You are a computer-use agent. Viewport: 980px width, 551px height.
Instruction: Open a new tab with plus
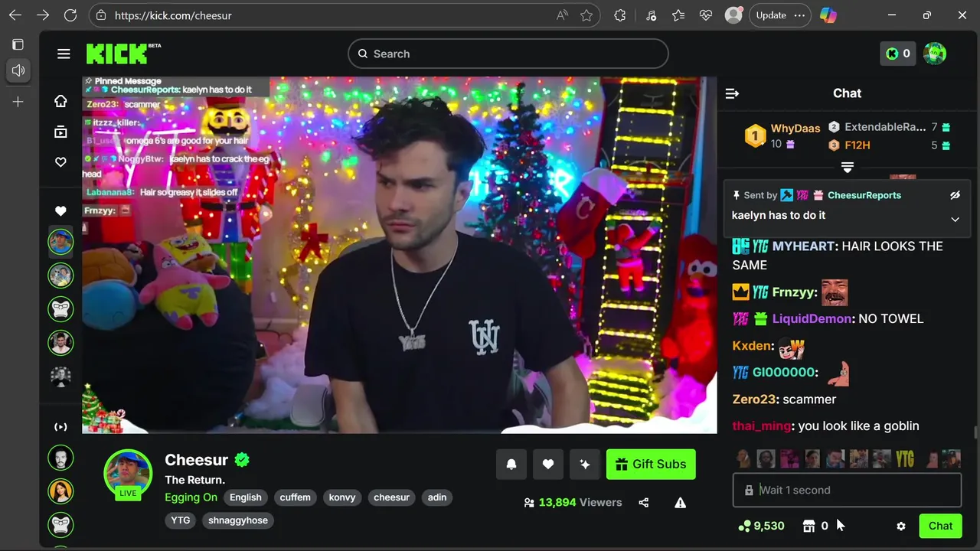[18, 102]
